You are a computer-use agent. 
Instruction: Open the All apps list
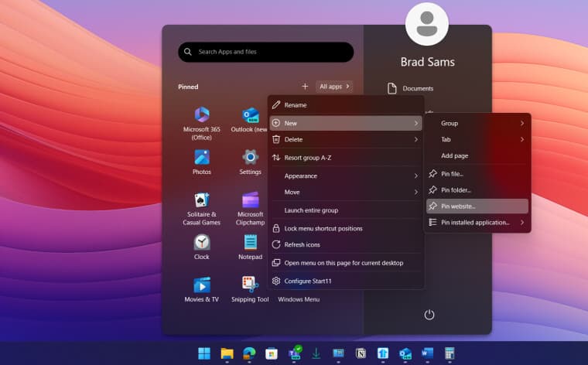tap(334, 87)
